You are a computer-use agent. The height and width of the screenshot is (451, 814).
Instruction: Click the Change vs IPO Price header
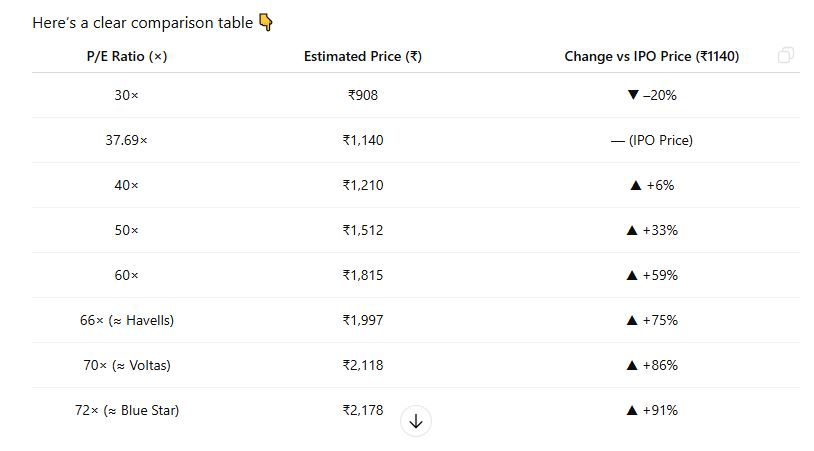(651, 56)
